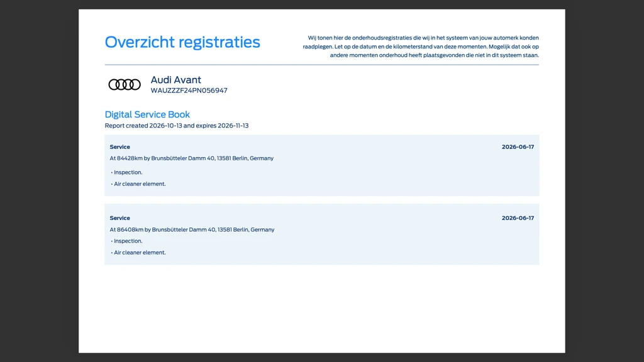Click the VIN WAUZZZF24PN056947
This screenshot has width=644, height=362.
tap(189, 90)
